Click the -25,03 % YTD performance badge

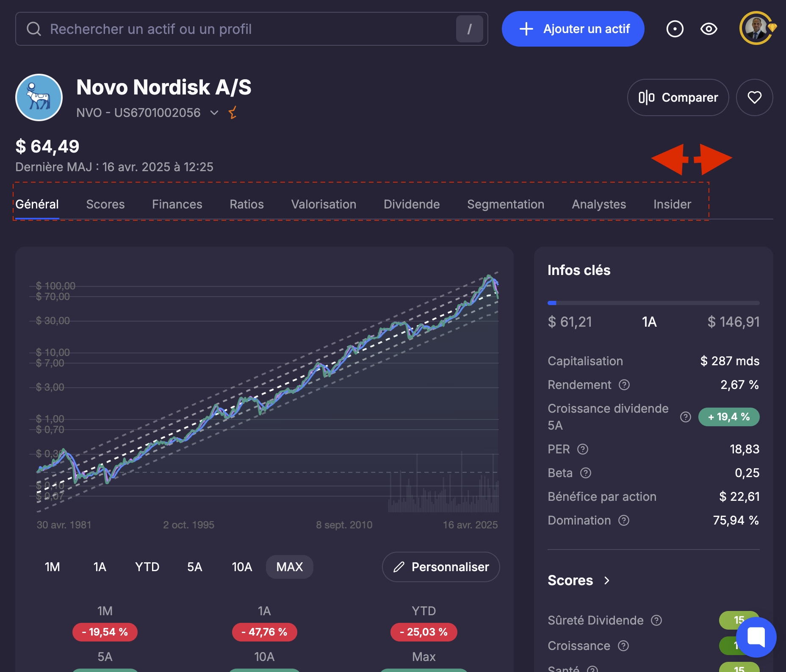pos(424,632)
